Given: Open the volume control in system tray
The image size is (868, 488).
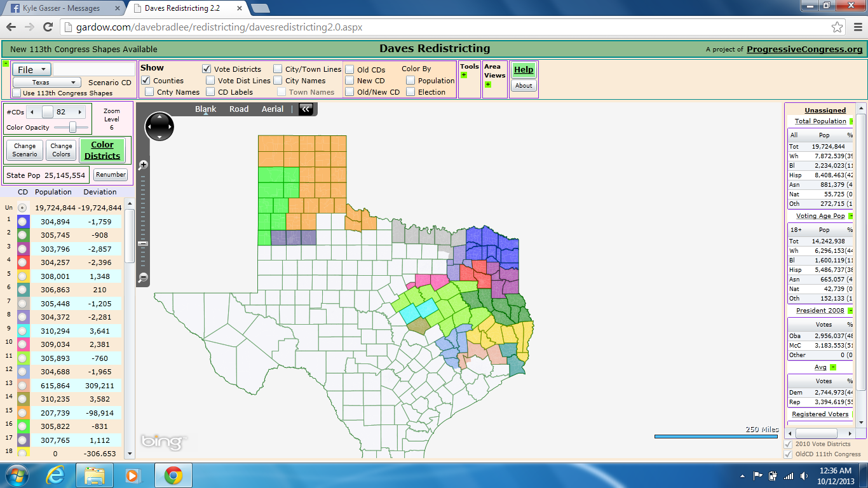Looking at the screenshot, I should [x=804, y=475].
